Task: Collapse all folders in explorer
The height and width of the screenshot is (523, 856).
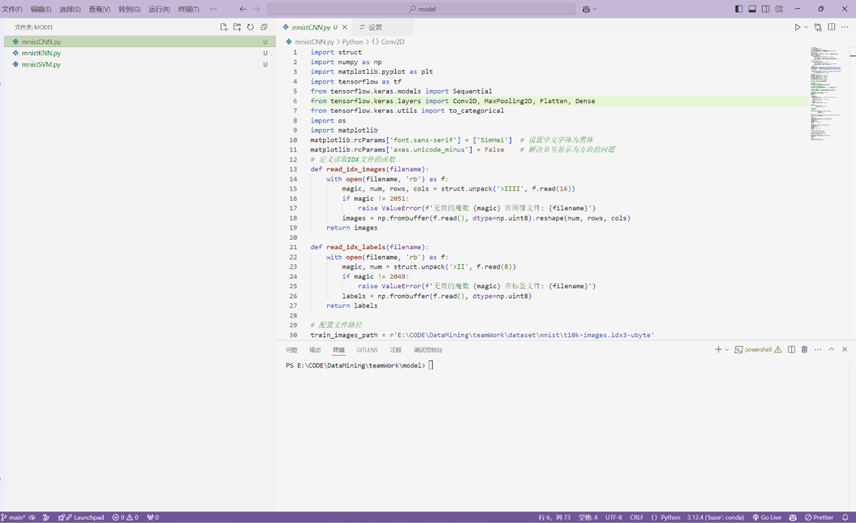Action: pyautogui.click(x=264, y=27)
